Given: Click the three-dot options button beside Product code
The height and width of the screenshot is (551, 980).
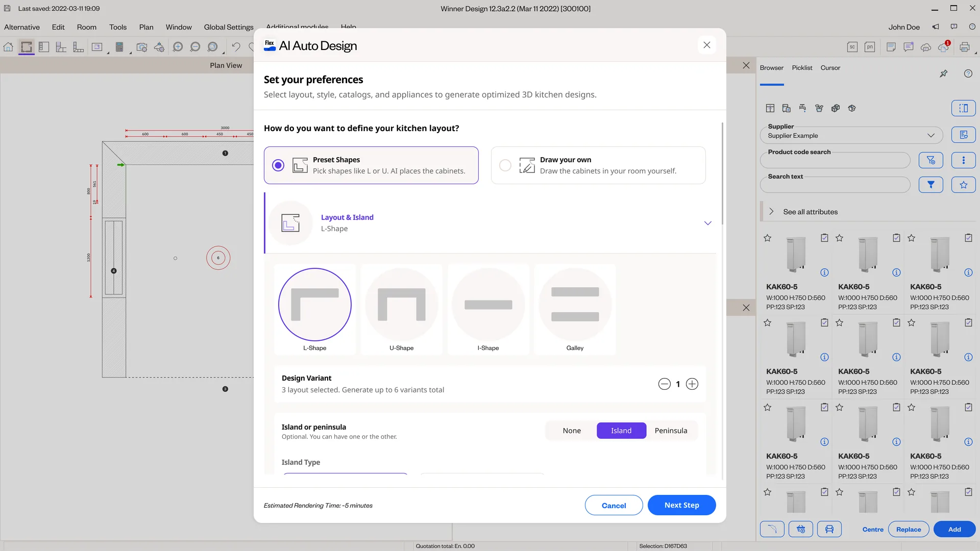Looking at the screenshot, I should (x=963, y=160).
